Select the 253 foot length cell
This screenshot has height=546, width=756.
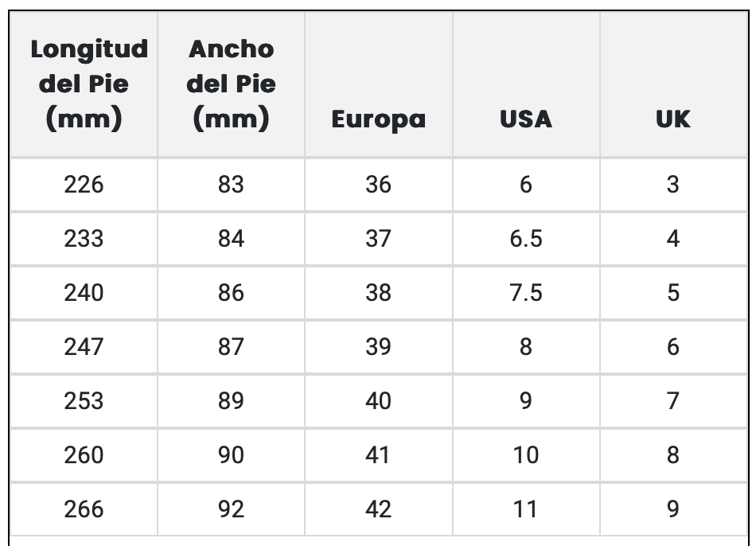click(84, 401)
